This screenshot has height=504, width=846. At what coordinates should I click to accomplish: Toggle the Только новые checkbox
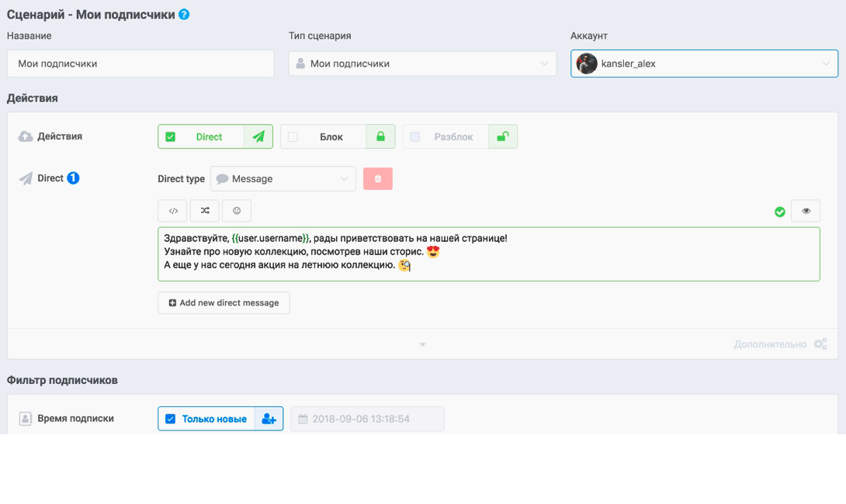171,419
